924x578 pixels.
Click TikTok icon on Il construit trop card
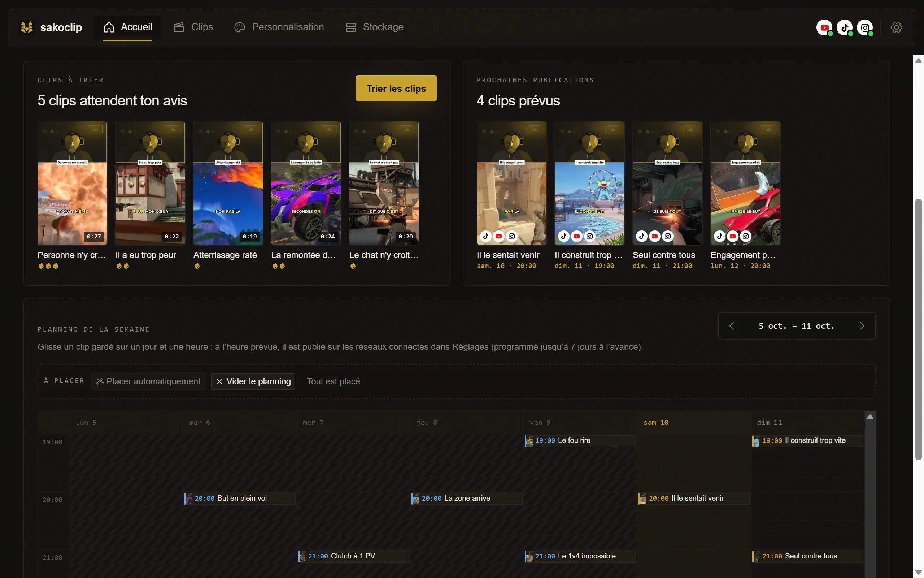pos(563,236)
